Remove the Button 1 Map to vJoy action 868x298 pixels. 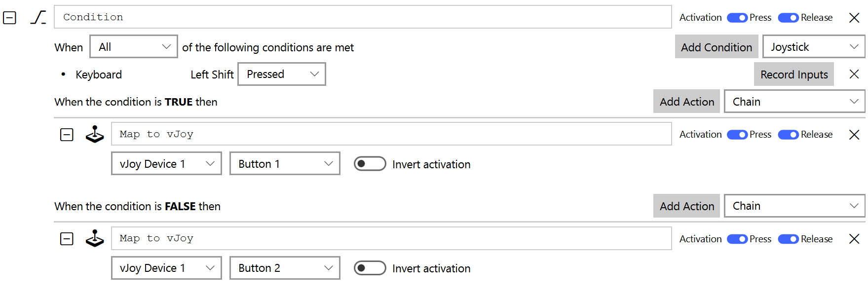854,135
